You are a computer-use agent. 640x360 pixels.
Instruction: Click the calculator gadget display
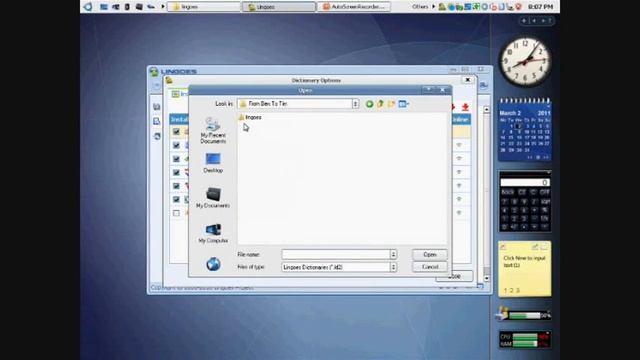coord(525,182)
